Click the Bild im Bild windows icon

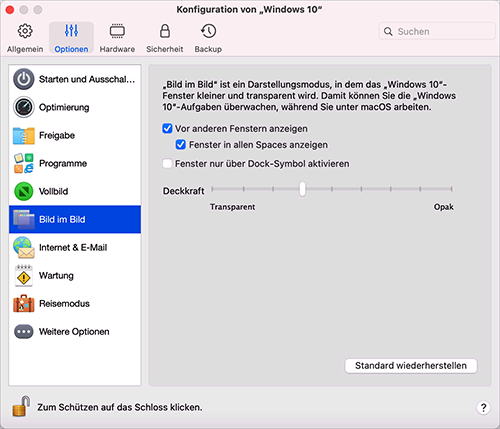pos(24,219)
